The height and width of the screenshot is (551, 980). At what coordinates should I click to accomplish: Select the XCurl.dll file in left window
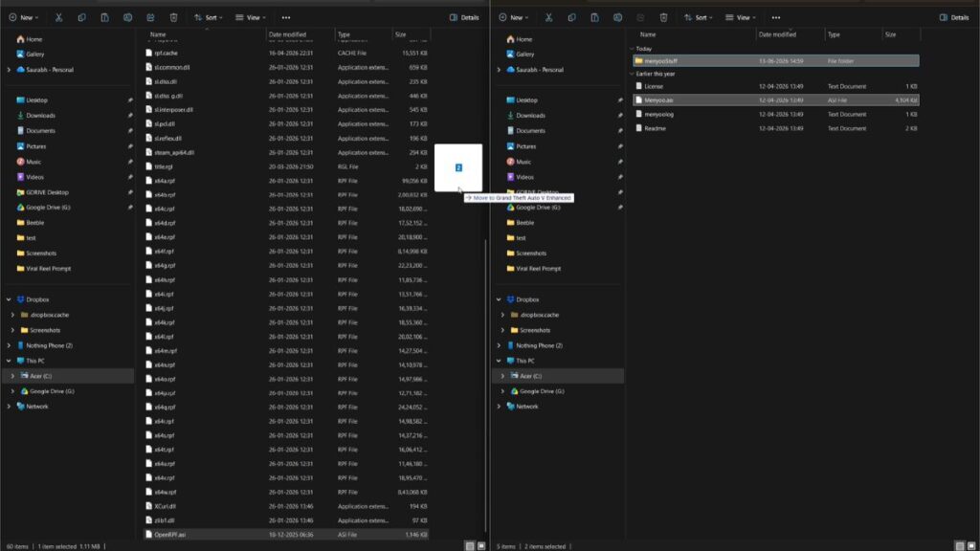click(286, 507)
